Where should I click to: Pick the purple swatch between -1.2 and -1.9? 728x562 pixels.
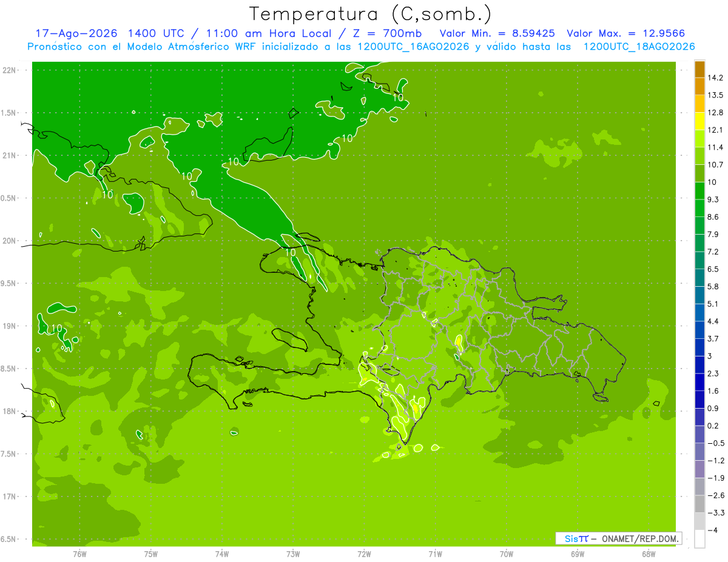[699, 469]
